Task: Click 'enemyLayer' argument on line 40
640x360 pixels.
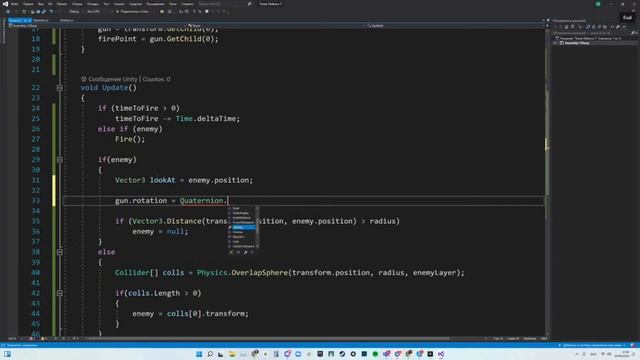Action: [x=434, y=273]
